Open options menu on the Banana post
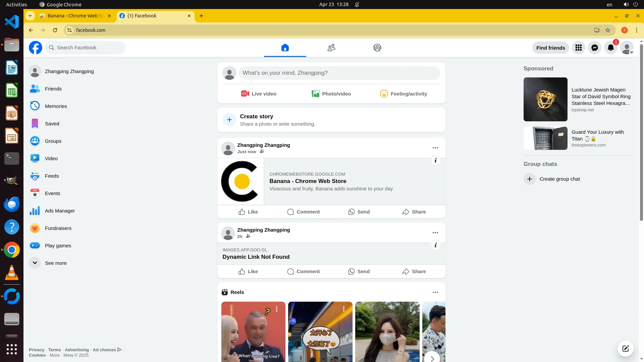The height and width of the screenshot is (362, 644). (x=435, y=148)
